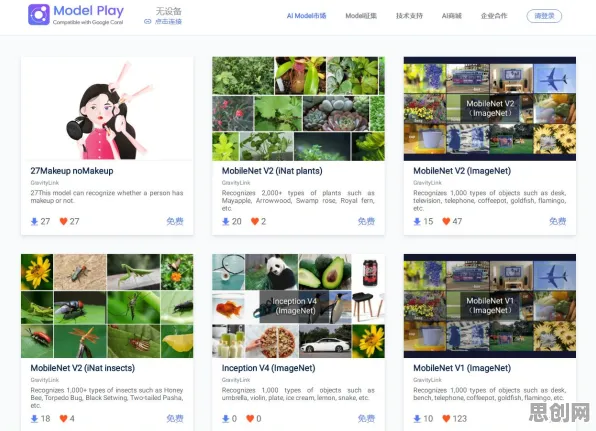This screenshot has width=596, height=431.
Task: Open the 技术支持 nav item
Action: point(409,16)
